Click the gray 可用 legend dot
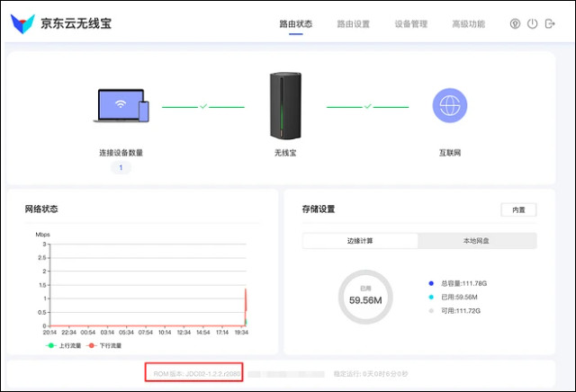Screen dimensions: 576x392 (431, 311)
